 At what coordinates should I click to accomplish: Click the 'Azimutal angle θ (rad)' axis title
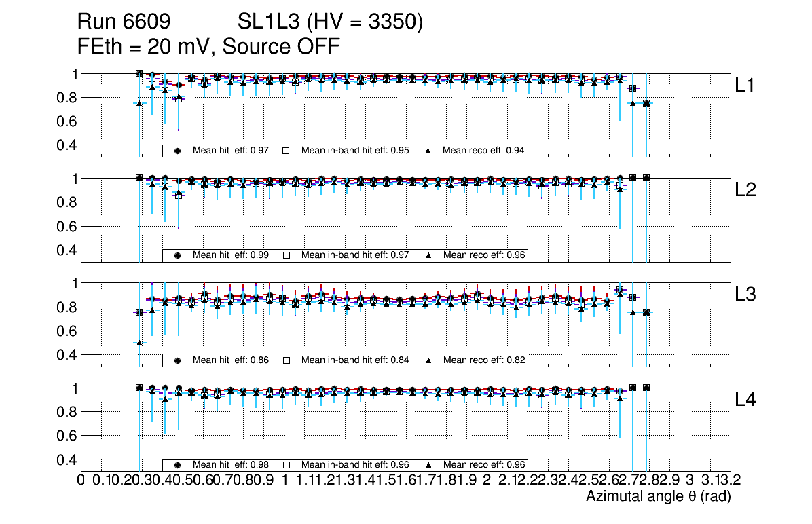pos(658,497)
